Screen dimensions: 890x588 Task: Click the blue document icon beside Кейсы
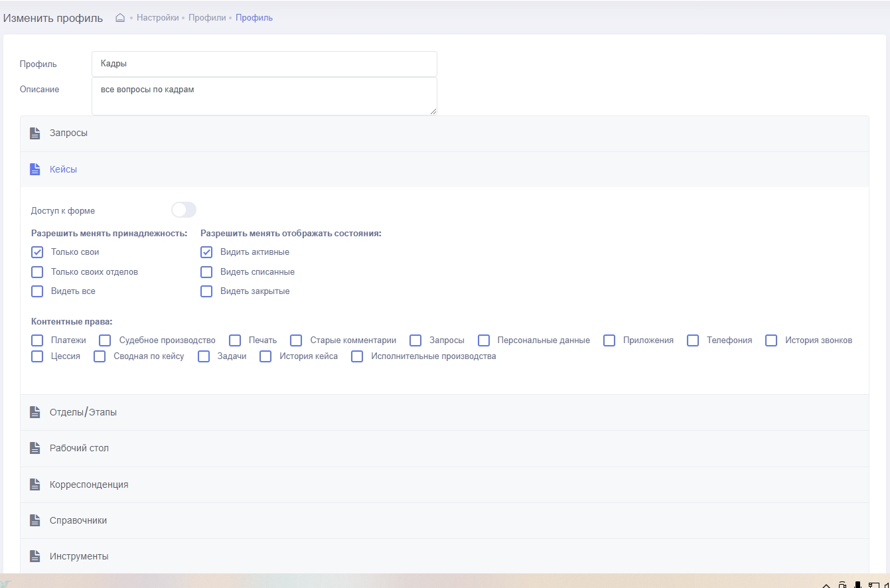pyautogui.click(x=35, y=170)
